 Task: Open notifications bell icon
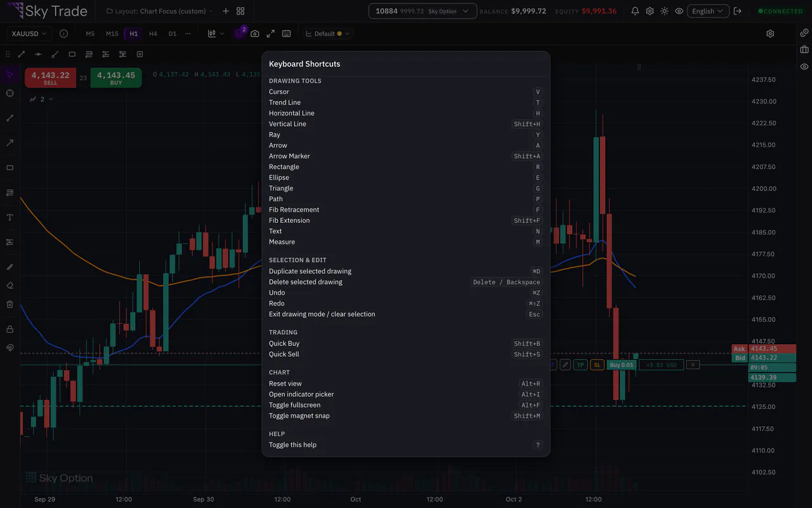tap(635, 11)
